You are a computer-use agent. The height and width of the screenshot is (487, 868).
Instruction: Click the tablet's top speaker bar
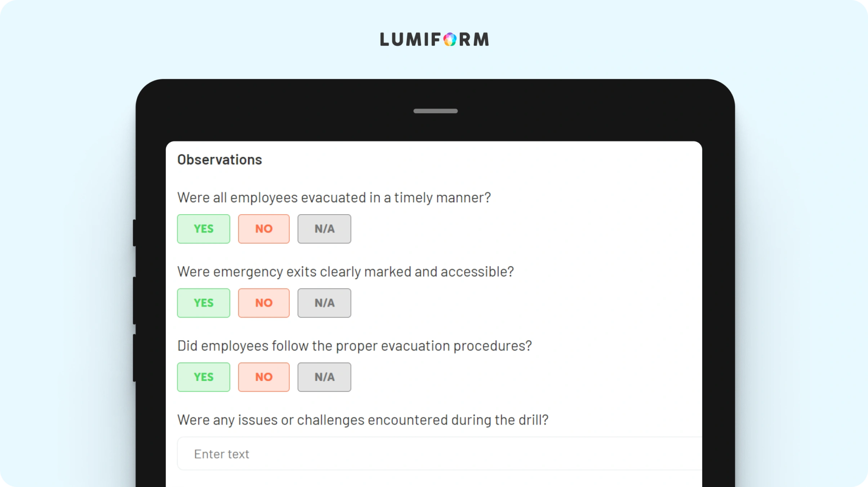(435, 111)
